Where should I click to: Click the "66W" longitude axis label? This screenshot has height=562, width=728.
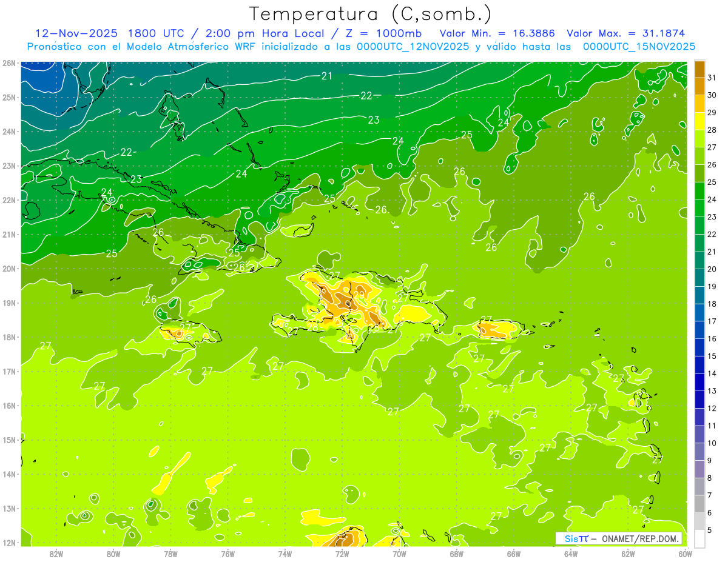click(513, 553)
